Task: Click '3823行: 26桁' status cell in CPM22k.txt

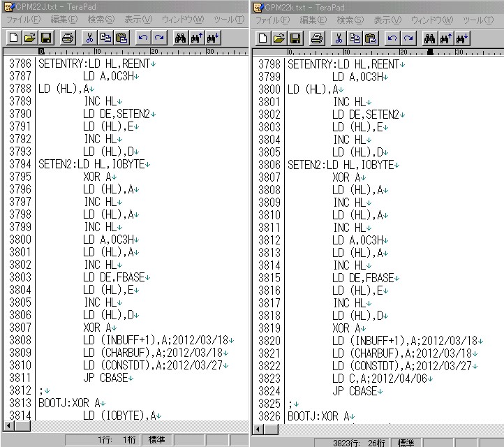Action: click(352, 443)
